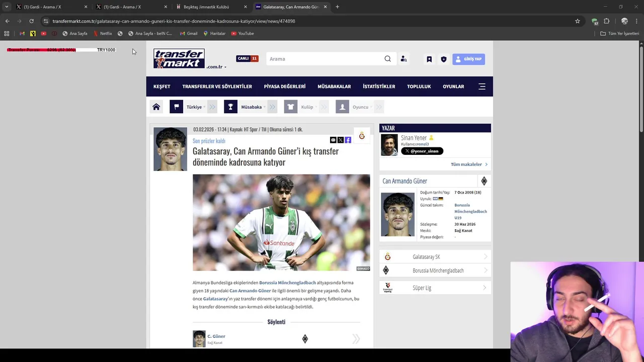The image size is (644, 362).
Task: Open the İSTATİSTİKLER menu
Action: [x=379, y=86]
